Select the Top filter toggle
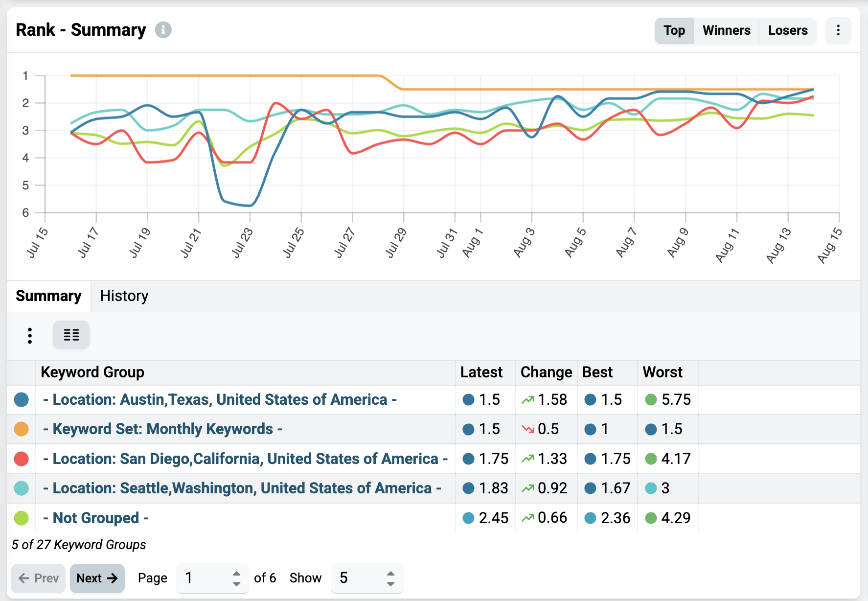The width and height of the screenshot is (868, 601). [674, 30]
